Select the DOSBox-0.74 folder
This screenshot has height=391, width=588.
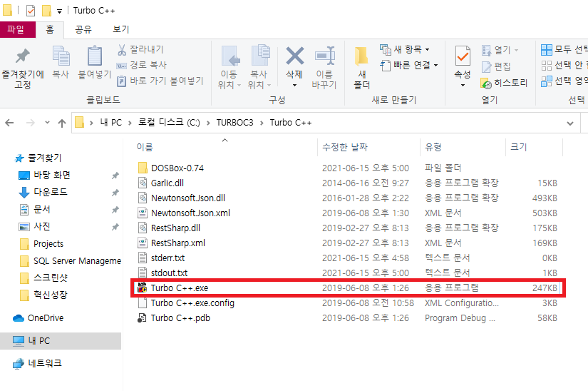pos(348,168)
